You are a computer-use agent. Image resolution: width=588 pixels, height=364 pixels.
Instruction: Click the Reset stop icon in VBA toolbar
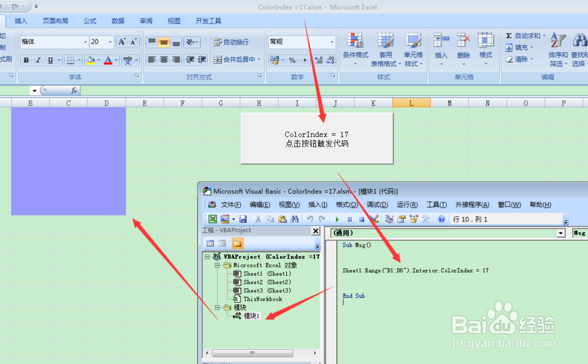[362, 219]
